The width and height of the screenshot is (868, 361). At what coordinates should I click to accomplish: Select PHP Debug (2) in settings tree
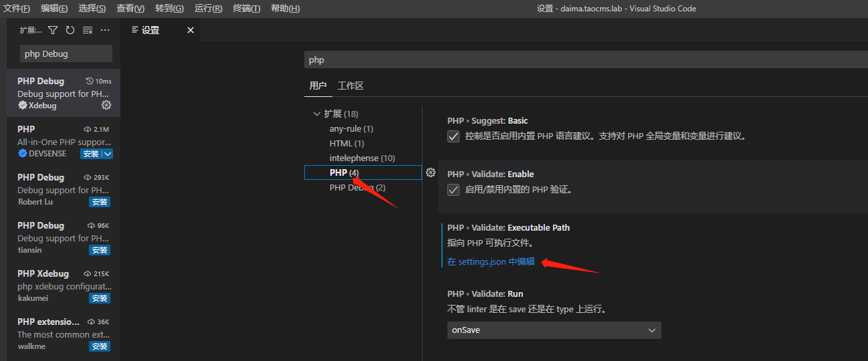357,187
